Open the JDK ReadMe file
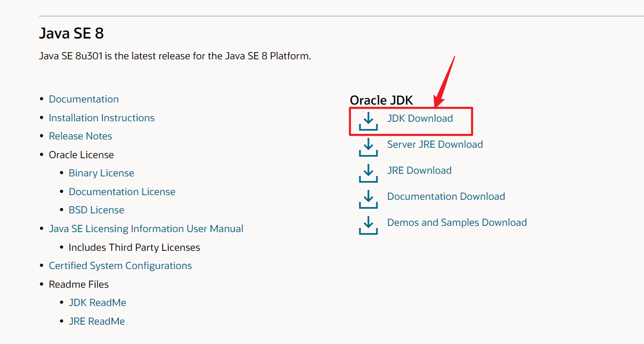Screen dimensions: 644x344 97,302
